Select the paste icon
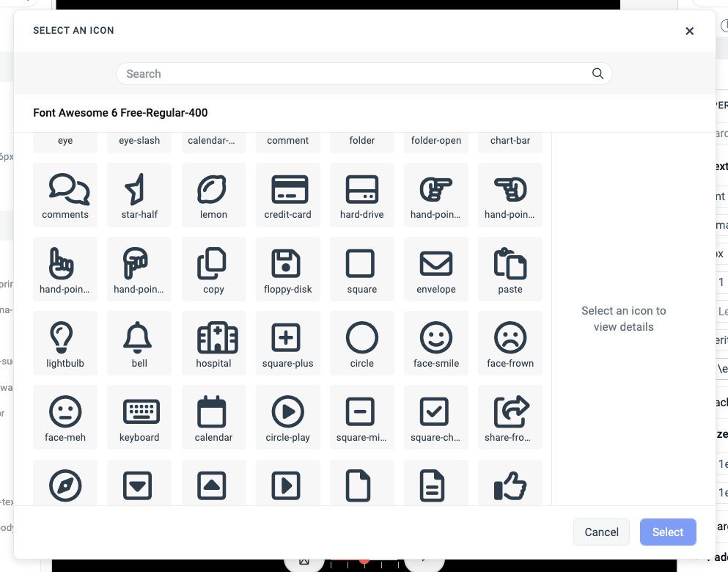Viewport: 728px width, 572px height. pos(510,269)
